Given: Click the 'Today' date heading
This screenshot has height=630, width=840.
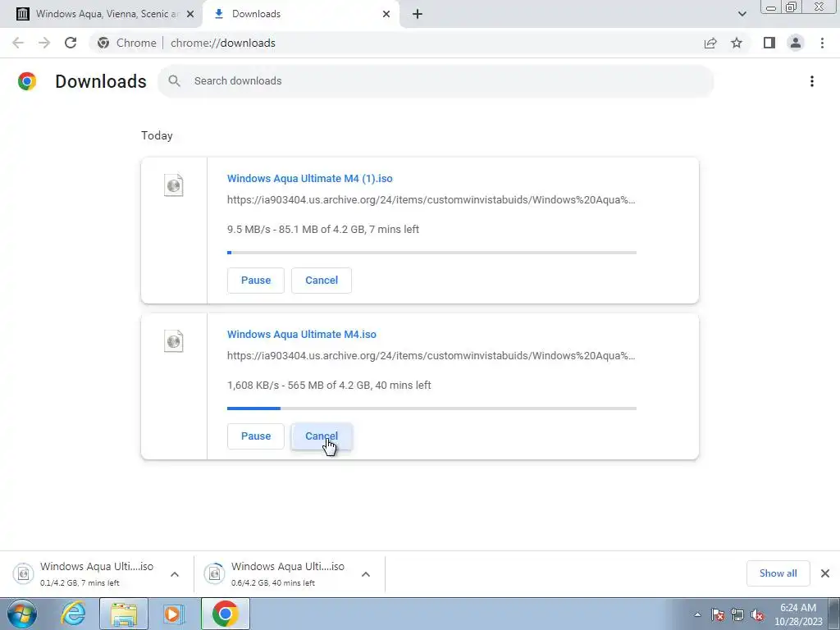Looking at the screenshot, I should coord(157,135).
